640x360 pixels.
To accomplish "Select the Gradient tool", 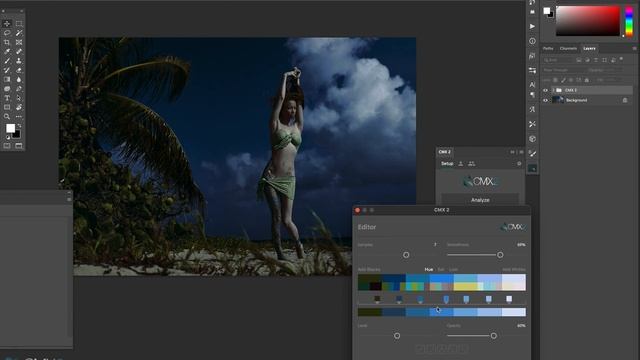I will pyautogui.click(x=7, y=80).
